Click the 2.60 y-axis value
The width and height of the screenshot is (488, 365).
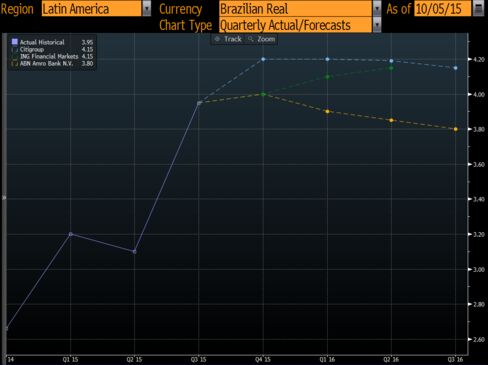pos(479,339)
